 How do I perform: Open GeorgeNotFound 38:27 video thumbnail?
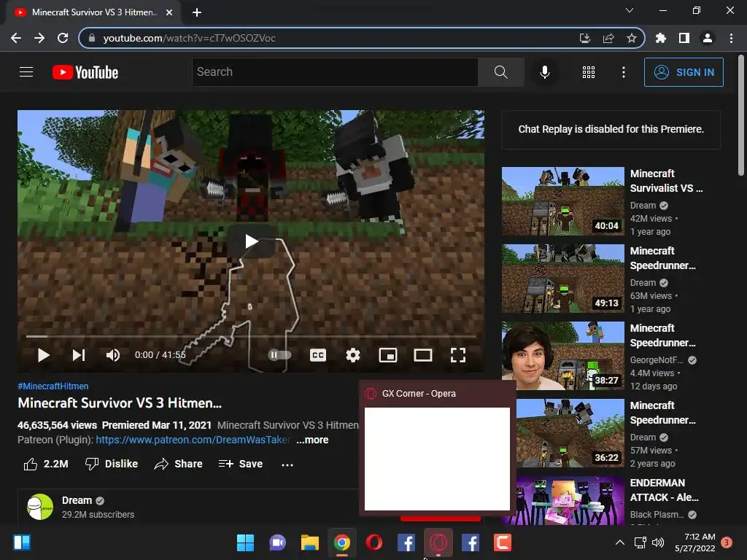562,356
